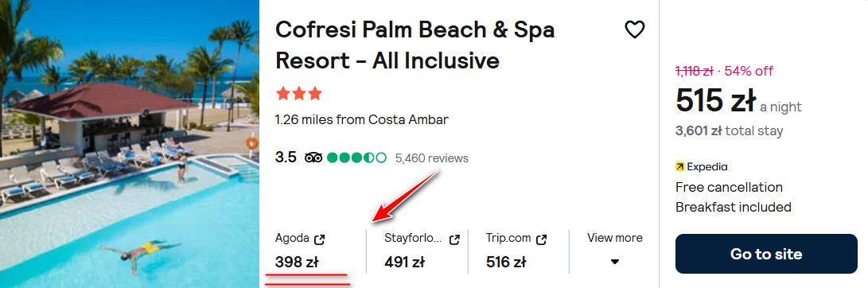Click the Expedia arrow logo icon
The image size is (868, 288).
679,167
